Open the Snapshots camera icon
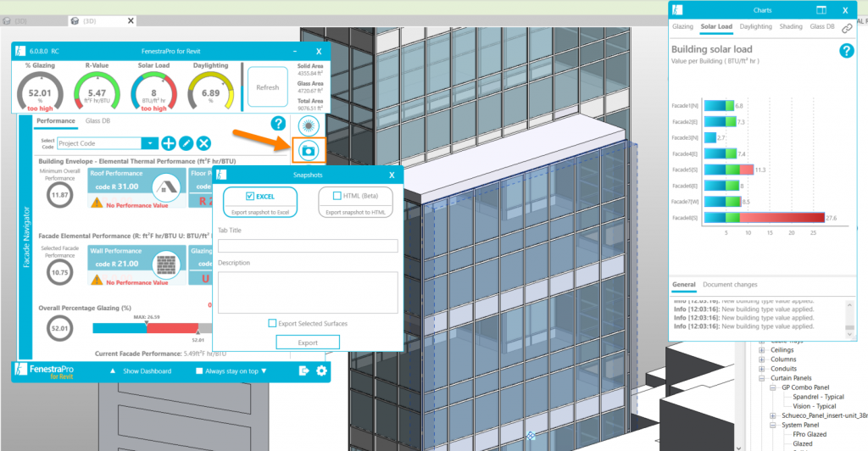868x451 pixels. point(309,151)
